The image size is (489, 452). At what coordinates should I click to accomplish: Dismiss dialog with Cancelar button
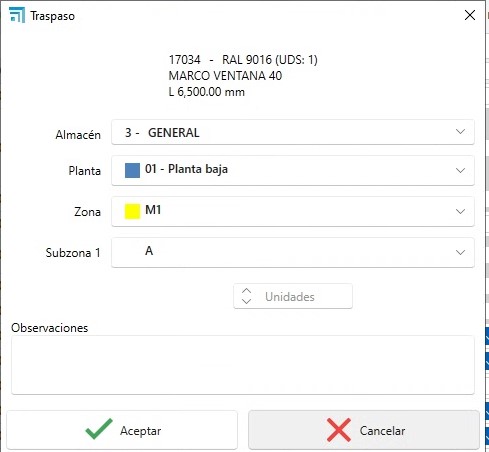(x=364, y=430)
